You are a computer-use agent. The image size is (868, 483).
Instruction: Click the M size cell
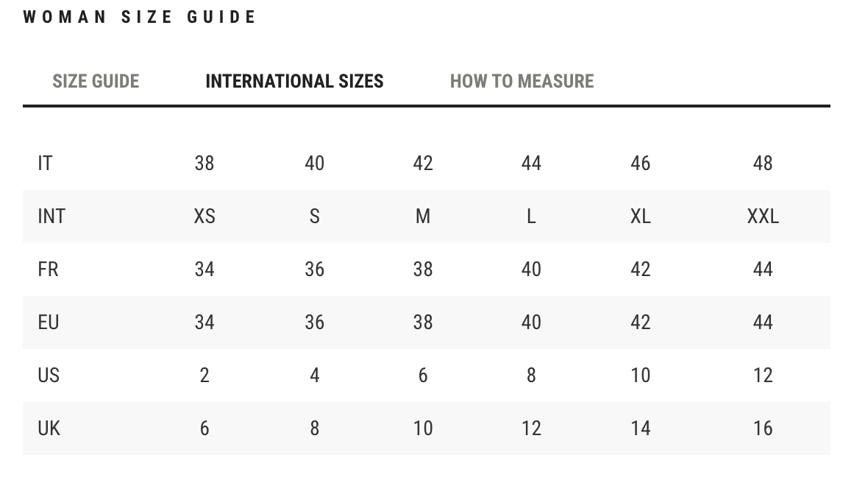click(423, 216)
